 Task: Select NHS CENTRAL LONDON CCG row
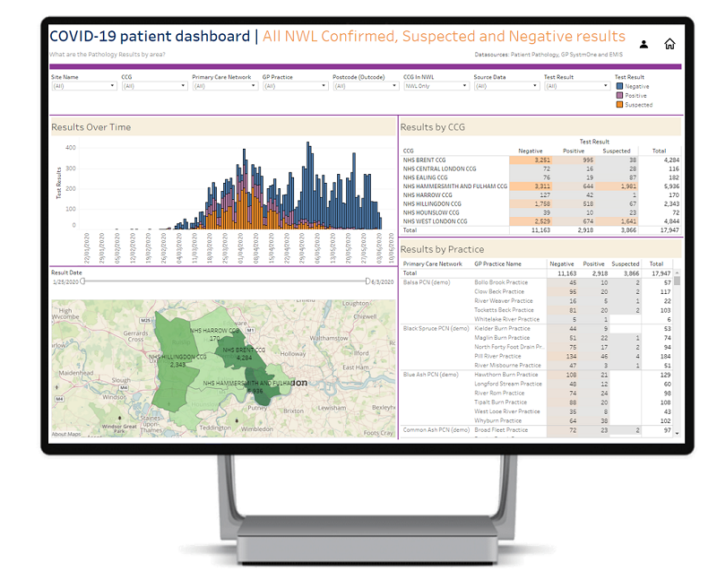(x=541, y=169)
